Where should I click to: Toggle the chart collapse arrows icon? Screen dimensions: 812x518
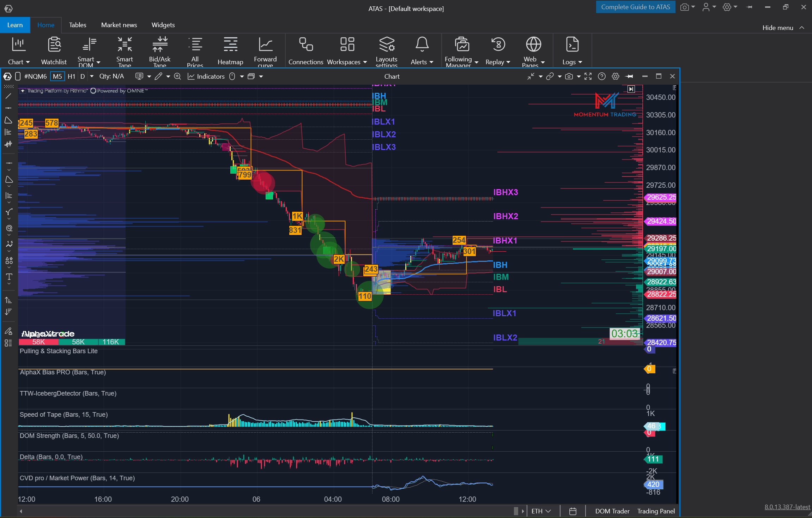click(531, 76)
